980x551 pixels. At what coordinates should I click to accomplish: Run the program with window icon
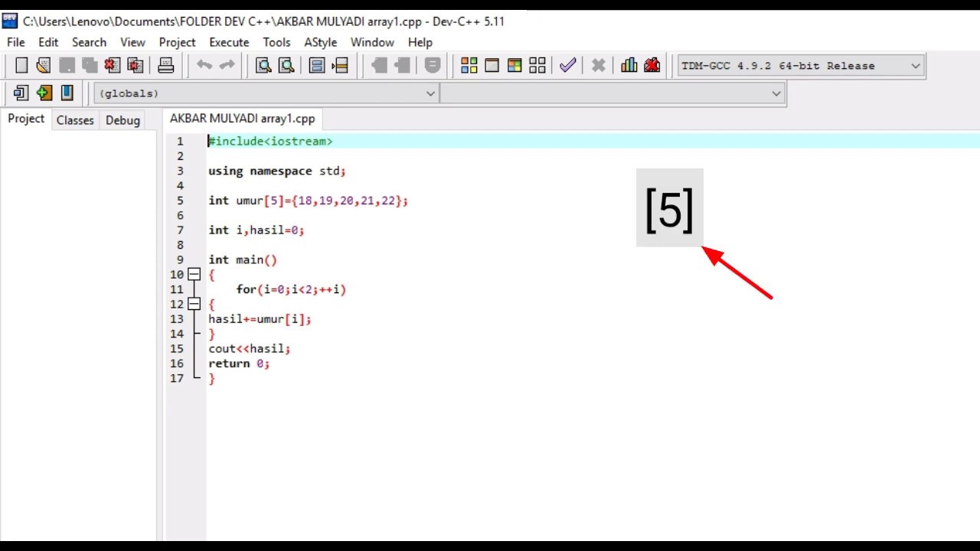492,66
